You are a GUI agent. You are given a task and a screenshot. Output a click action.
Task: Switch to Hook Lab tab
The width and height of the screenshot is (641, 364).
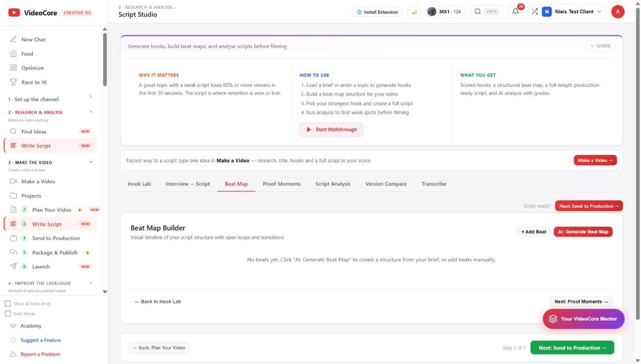pyautogui.click(x=139, y=184)
